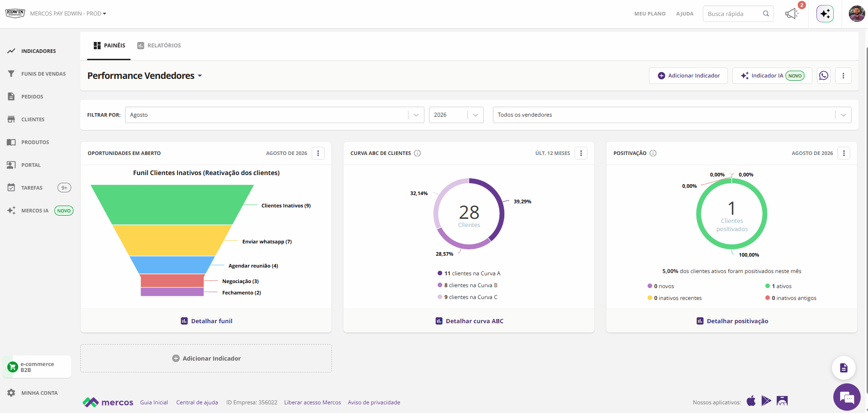
Task: Click the green Clientes Inativos funnel segment
Action: [x=173, y=204]
